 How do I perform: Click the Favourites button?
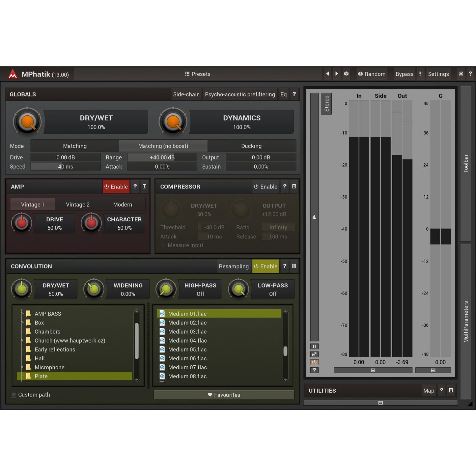(224, 395)
